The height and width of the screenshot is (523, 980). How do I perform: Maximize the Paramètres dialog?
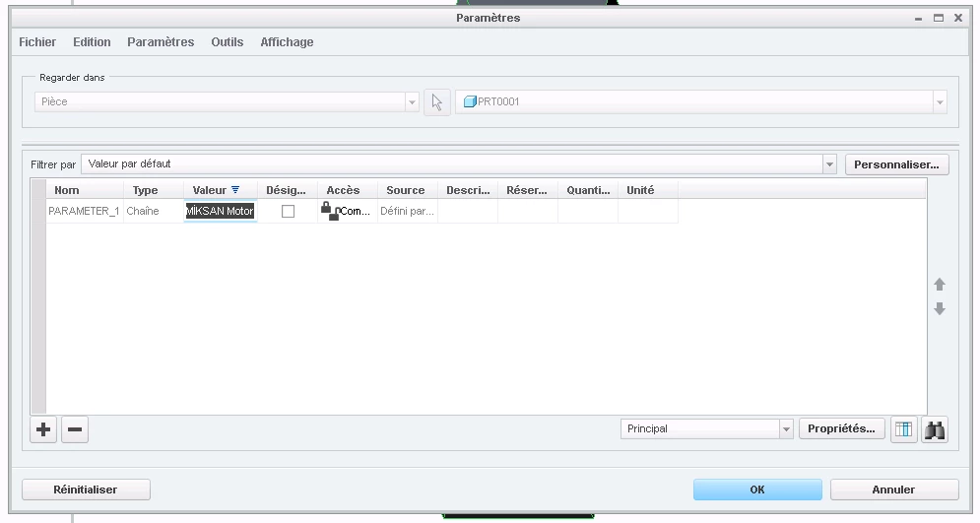pos(938,18)
